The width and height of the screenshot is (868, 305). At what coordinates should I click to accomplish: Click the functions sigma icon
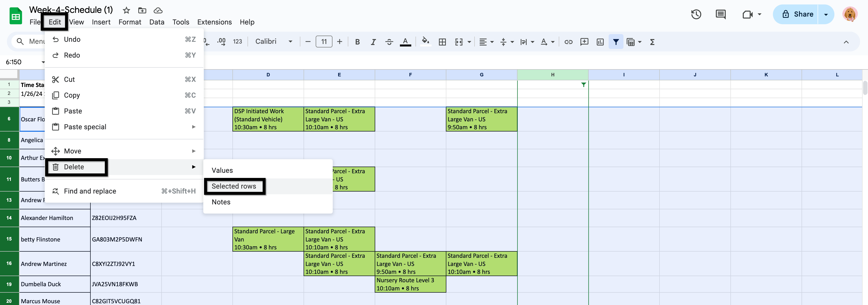[652, 42]
